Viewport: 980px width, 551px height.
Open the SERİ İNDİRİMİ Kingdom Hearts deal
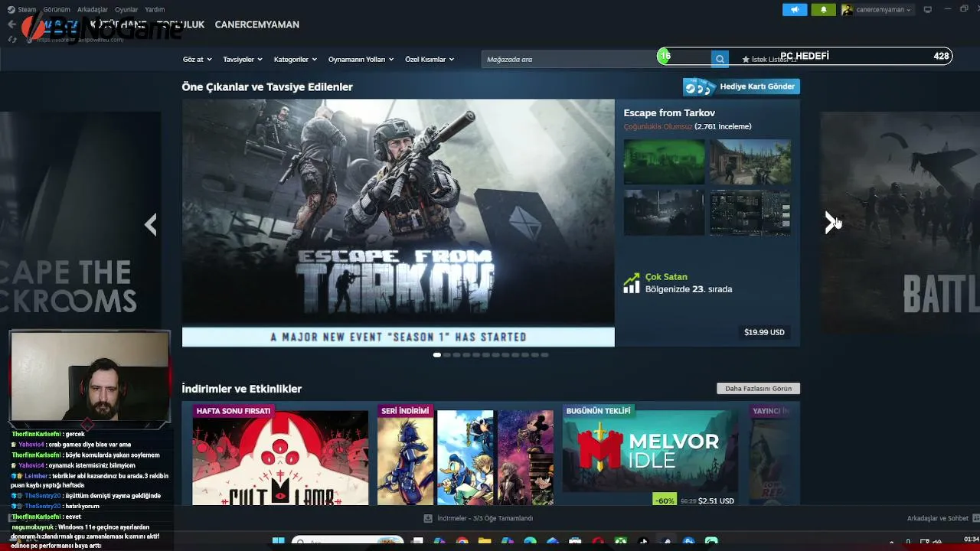[x=465, y=455]
